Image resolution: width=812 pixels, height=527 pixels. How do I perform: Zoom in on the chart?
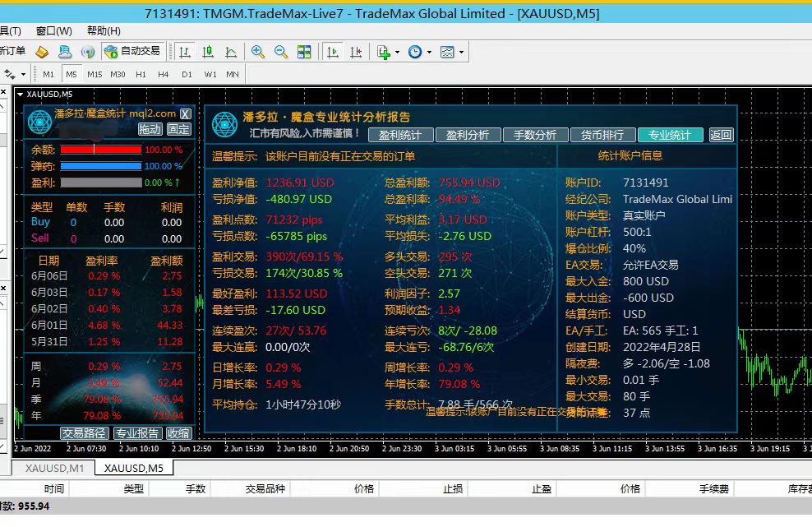pyautogui.click(x=258, y=52)
